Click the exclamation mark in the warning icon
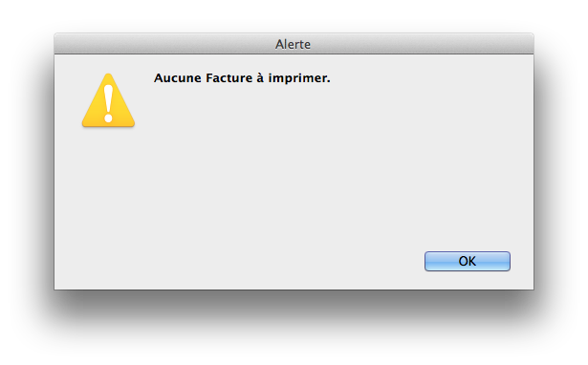This screenshot has height=365, width=588. pyautogui.click(x=108, y=104)
